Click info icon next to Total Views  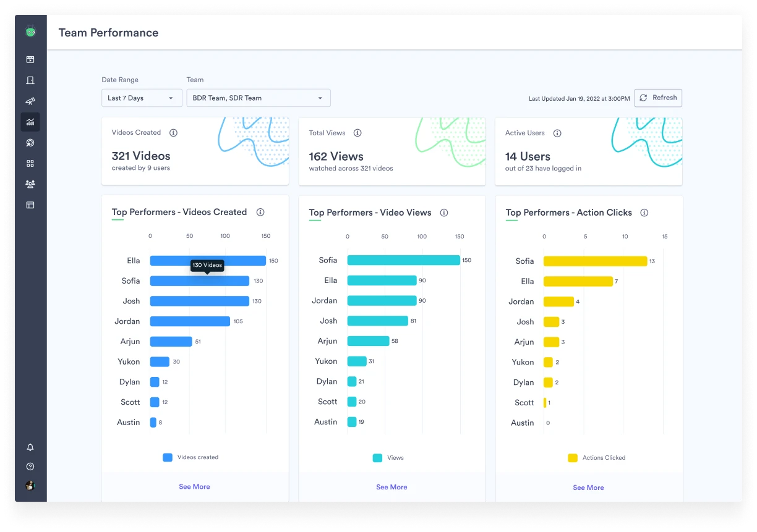click(357, 133)
